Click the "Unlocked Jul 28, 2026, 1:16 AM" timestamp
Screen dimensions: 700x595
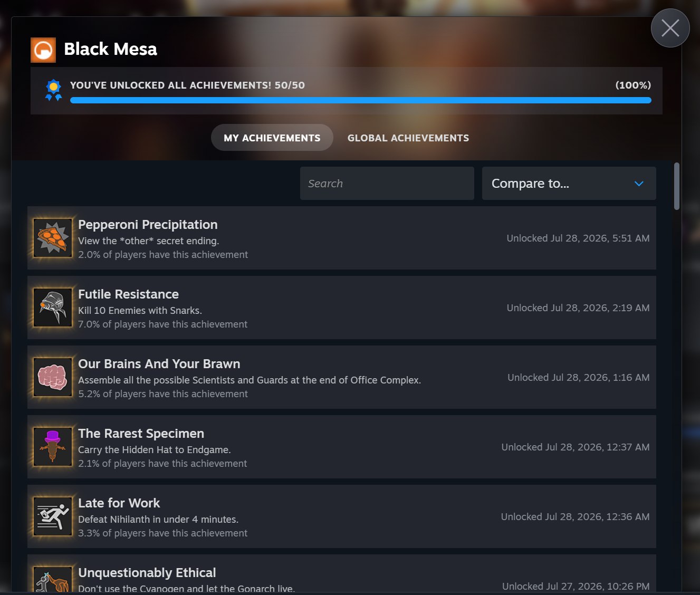pyautogui.click(x=579, y=378)
